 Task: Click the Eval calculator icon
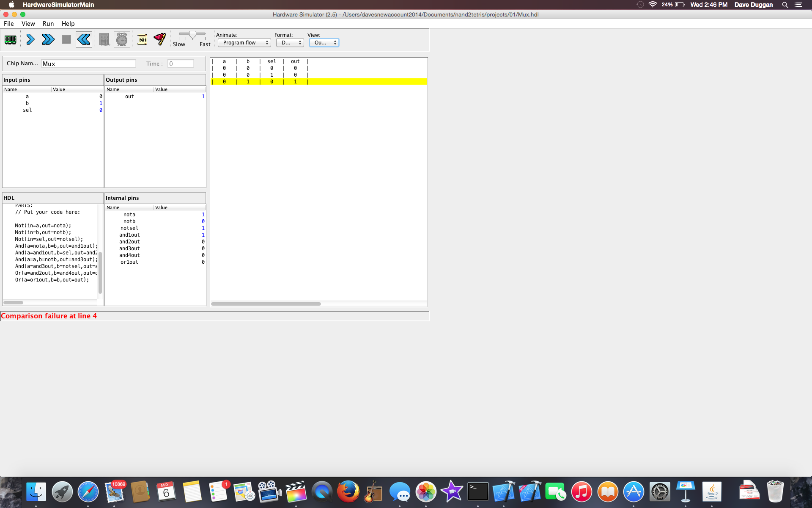[104, 40]
